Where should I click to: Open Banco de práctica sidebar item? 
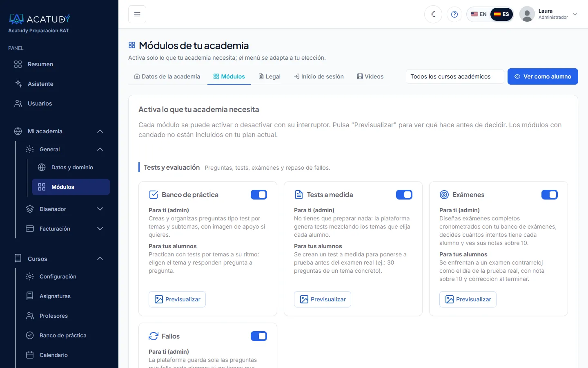65,335
